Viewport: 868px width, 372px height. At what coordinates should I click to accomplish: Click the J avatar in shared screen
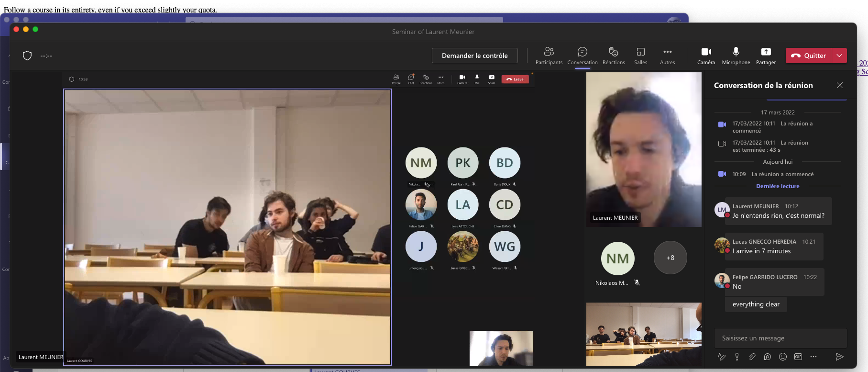(x=421, y=247)
